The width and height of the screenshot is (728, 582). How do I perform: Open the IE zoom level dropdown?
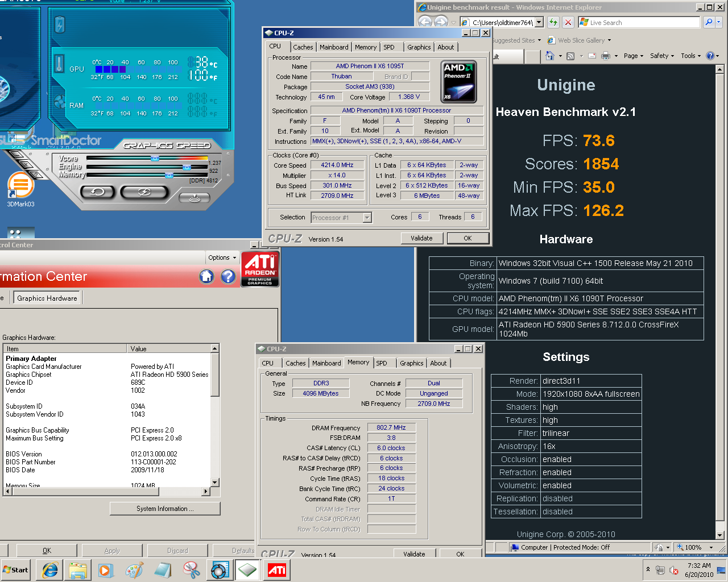click(x=711, y=547)
